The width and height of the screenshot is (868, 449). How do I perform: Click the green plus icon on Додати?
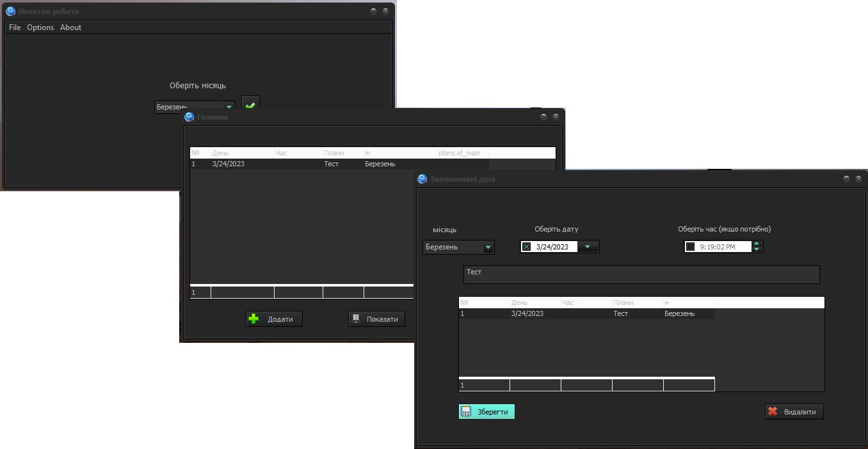click(254, 319)
